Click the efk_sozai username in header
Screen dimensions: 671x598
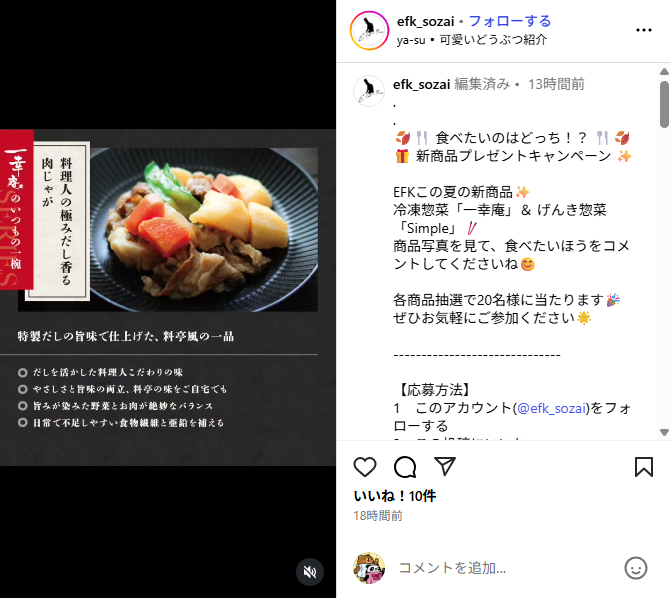[425, 21]
